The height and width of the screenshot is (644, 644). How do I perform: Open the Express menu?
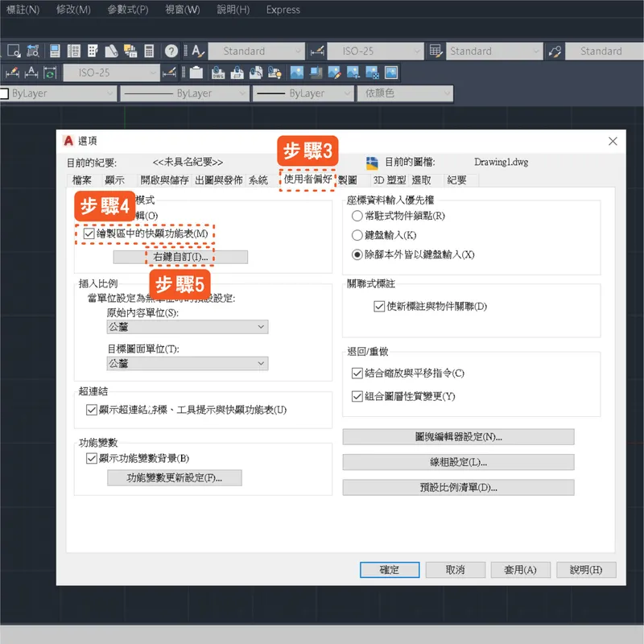(283, 10)
